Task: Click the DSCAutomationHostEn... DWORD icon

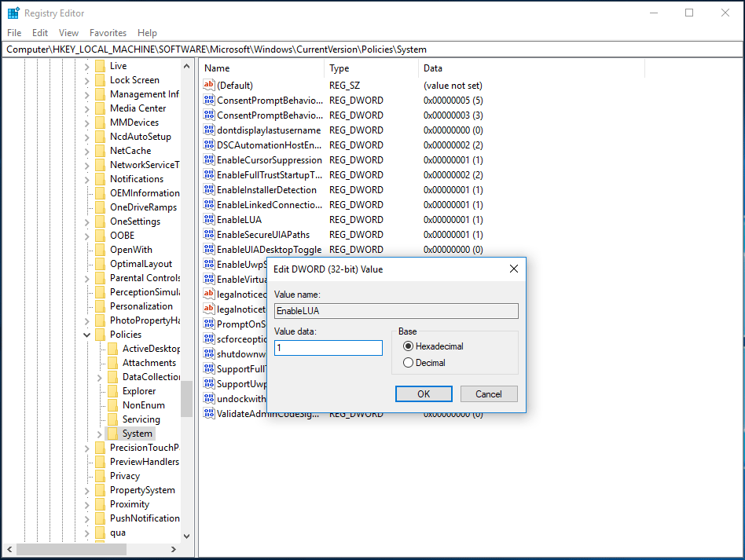Action: click(x=208, y=145)
